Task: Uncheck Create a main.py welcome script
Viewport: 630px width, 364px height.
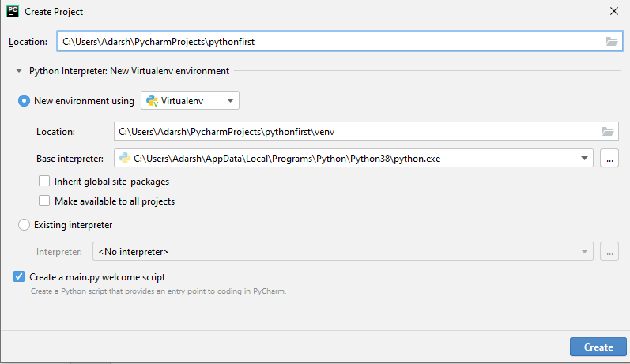Action: 19,276
